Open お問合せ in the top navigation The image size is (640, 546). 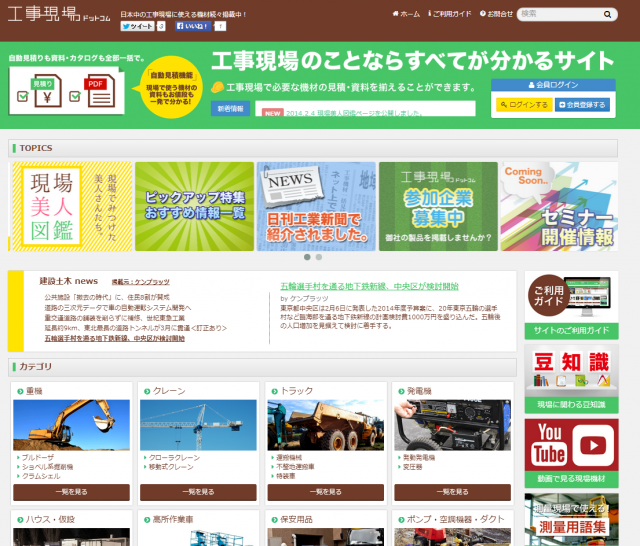click(x=497, y=14)
